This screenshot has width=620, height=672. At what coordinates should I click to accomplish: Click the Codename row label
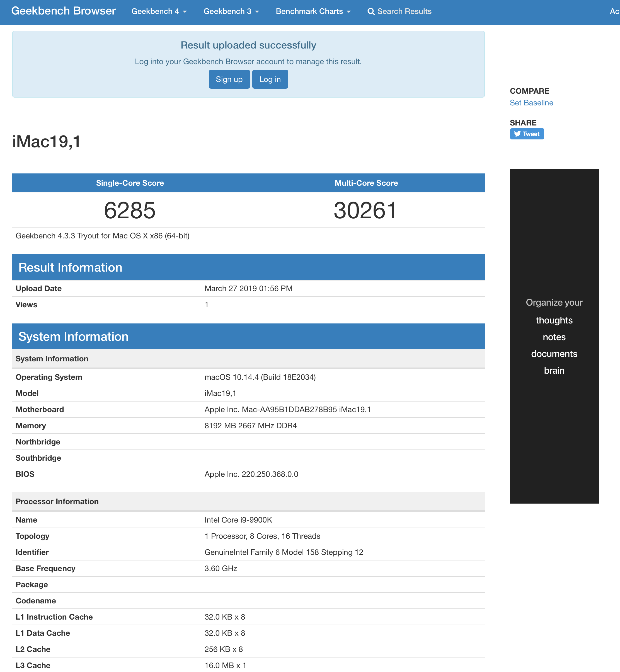(36, 601)
